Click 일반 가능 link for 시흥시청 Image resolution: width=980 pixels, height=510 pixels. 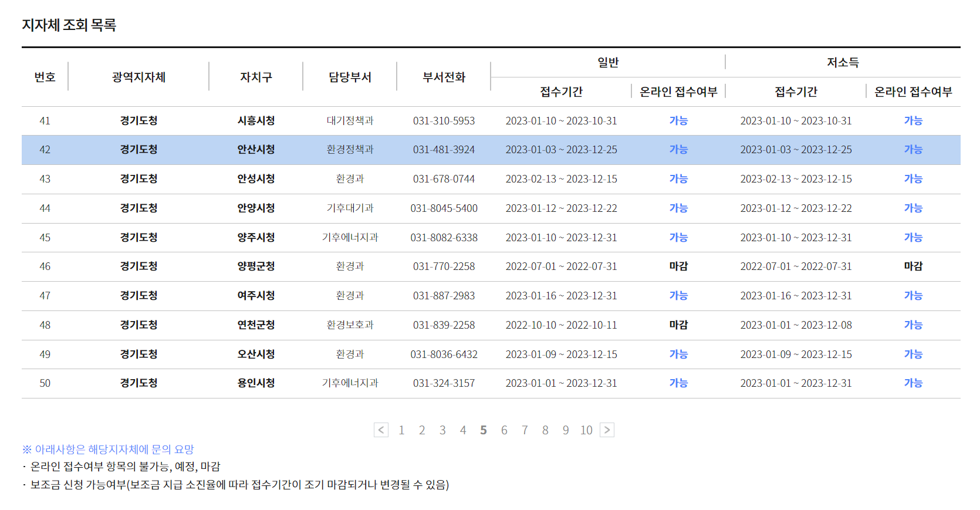[x=678, y=121]
